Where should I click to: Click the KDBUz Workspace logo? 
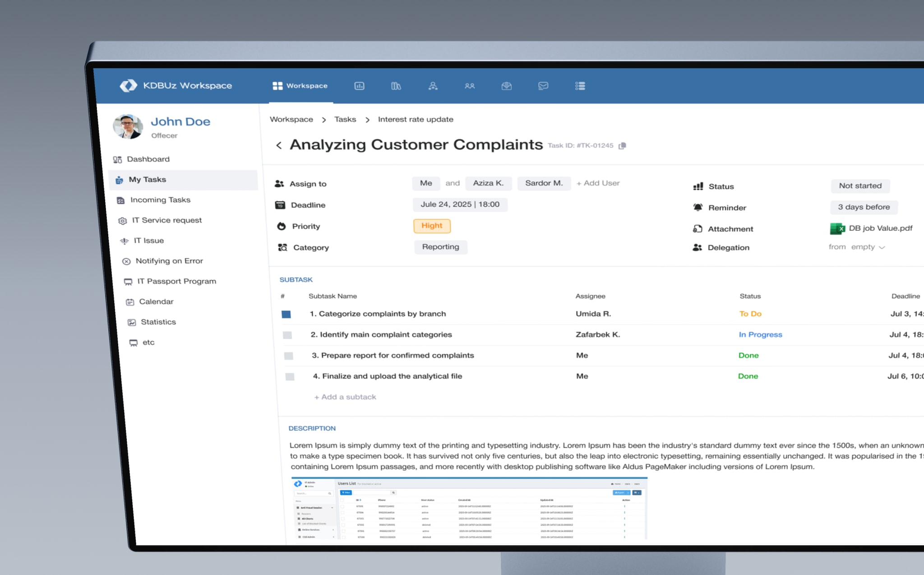pos(176,85)
